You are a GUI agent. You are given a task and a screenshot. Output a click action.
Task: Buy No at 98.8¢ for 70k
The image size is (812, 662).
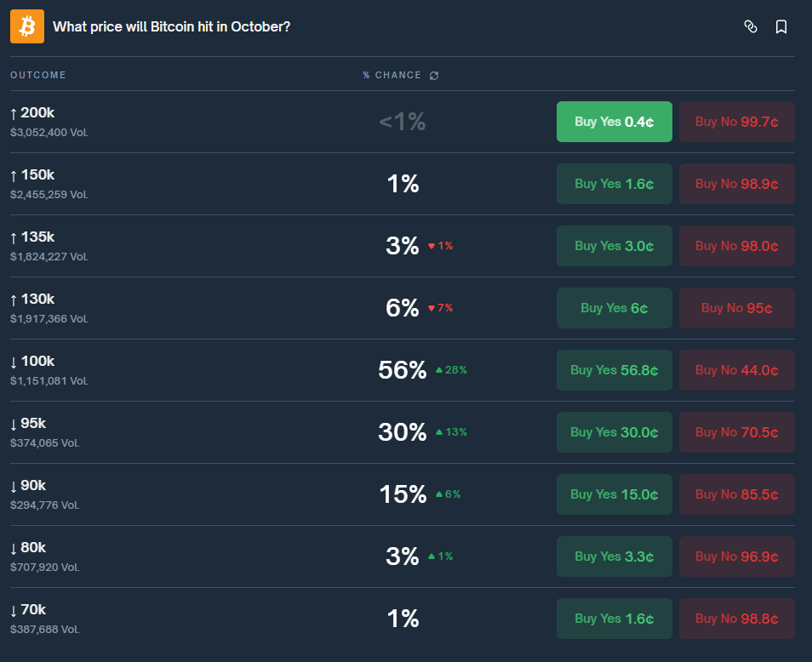pos(736,619)
